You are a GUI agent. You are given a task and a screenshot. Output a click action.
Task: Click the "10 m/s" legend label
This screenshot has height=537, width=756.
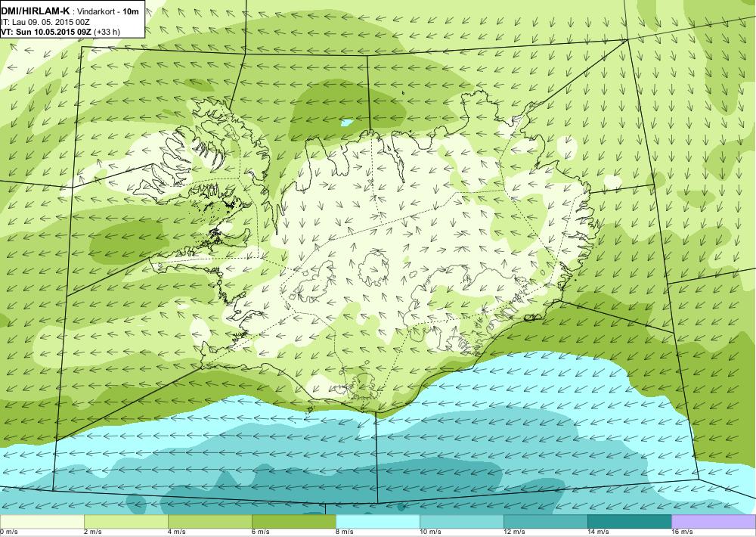[431, 532]
